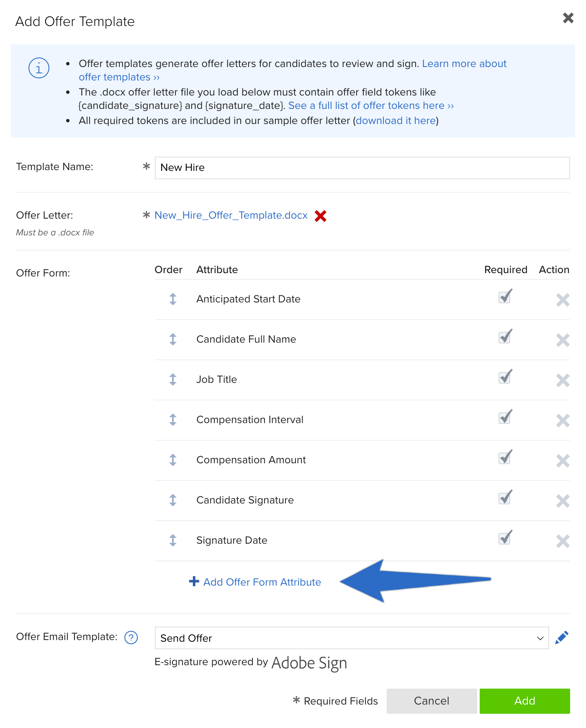Delete the Signature Date attribute
This screenshot has width=586, height=728.
[x=563, y=541]
